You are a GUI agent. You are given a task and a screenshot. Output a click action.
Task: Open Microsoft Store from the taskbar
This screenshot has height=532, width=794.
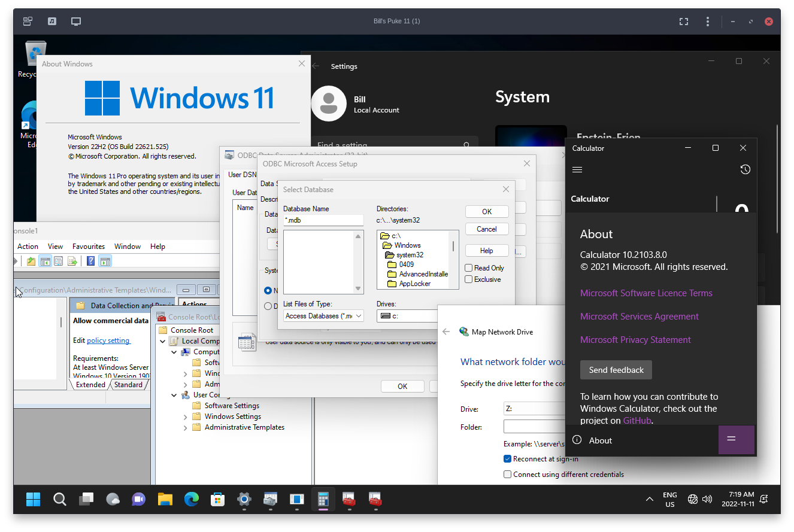(x=218, y=498)
